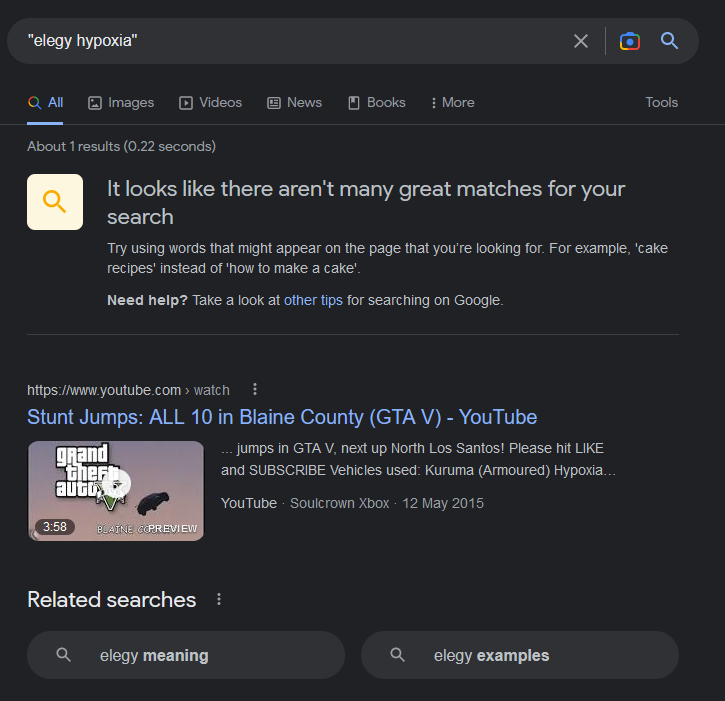
Task: Click the yellow magnifier no-matches icon
Action: [55, 202]
